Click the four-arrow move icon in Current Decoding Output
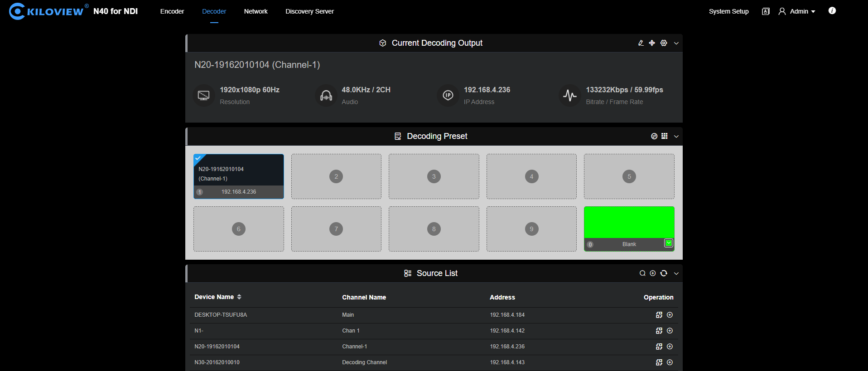868x371 pixels. click(652, 43)
